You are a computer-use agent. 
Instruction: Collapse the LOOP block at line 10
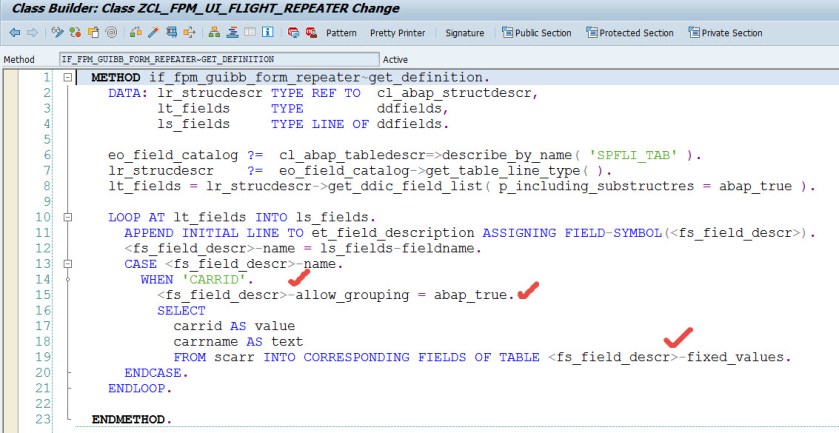(x=67, y=217)
